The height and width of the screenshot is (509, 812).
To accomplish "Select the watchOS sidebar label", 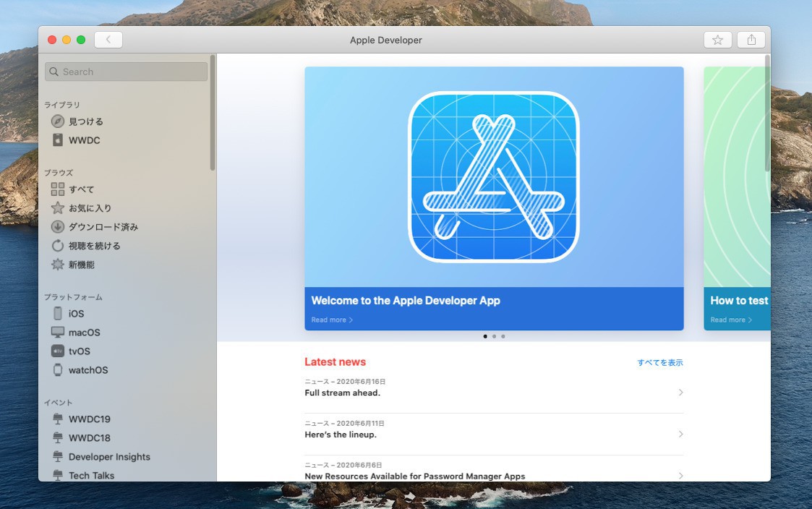I will (88, 370).
